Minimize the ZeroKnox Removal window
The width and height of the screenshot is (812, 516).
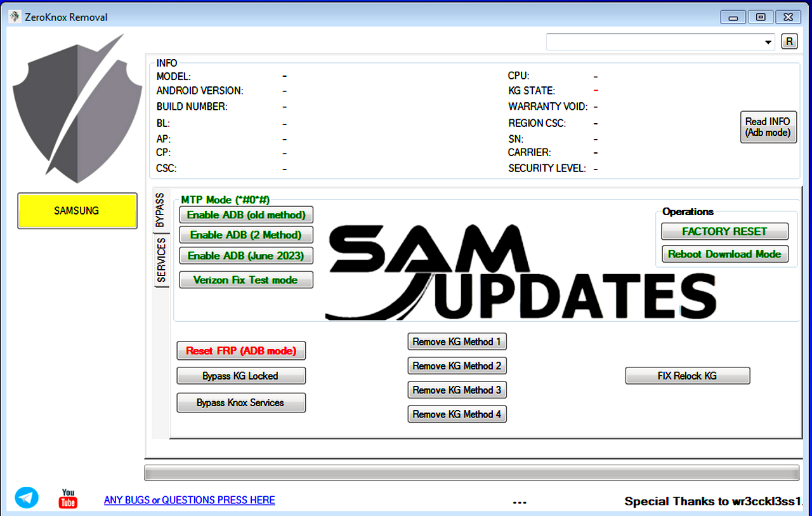[733, 17]
